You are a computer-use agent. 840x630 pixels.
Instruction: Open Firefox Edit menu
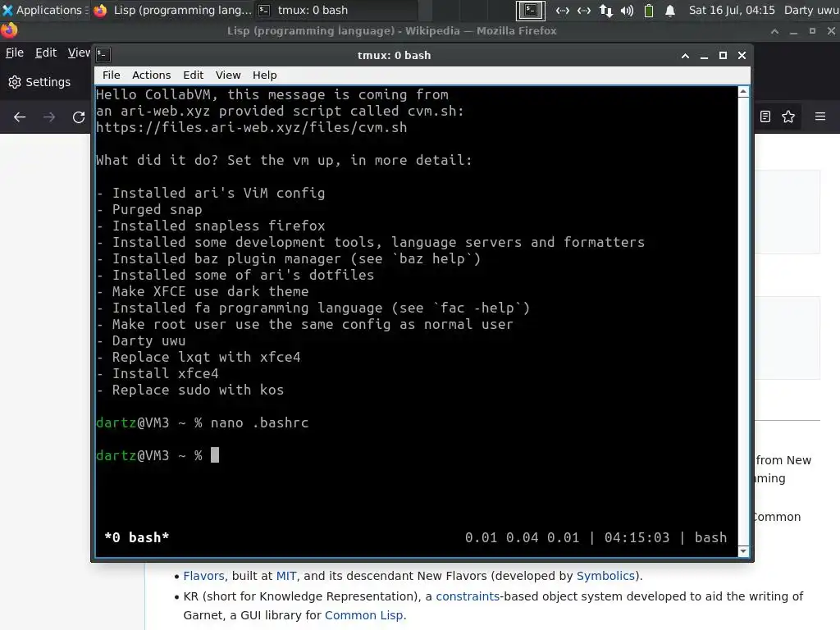46,52
